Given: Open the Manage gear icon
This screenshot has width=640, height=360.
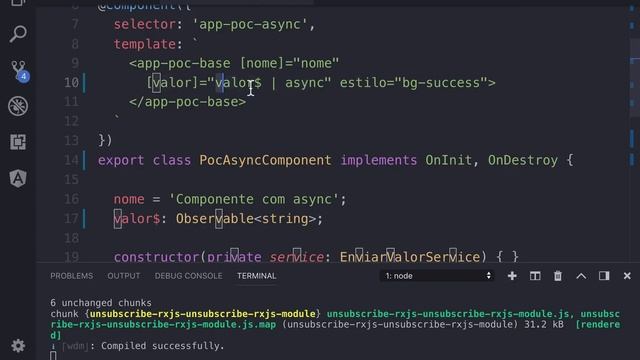Looking at the screenshot, I should (18, 346).
